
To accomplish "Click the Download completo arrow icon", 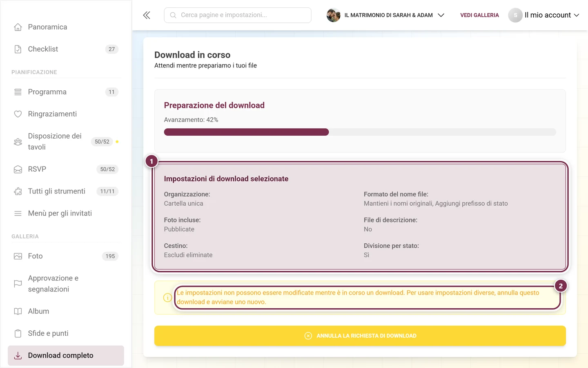I will [x=18, y=356].
